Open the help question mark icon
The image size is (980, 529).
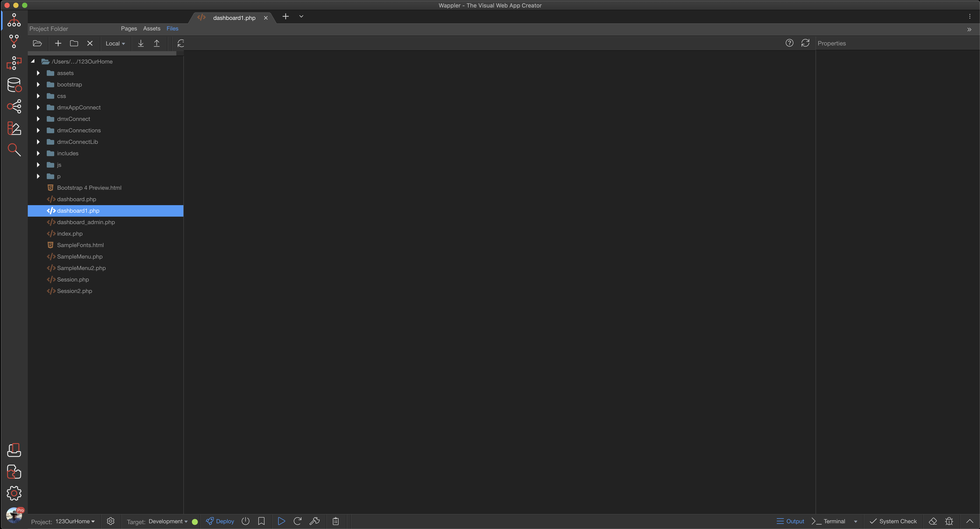[789, 43]
